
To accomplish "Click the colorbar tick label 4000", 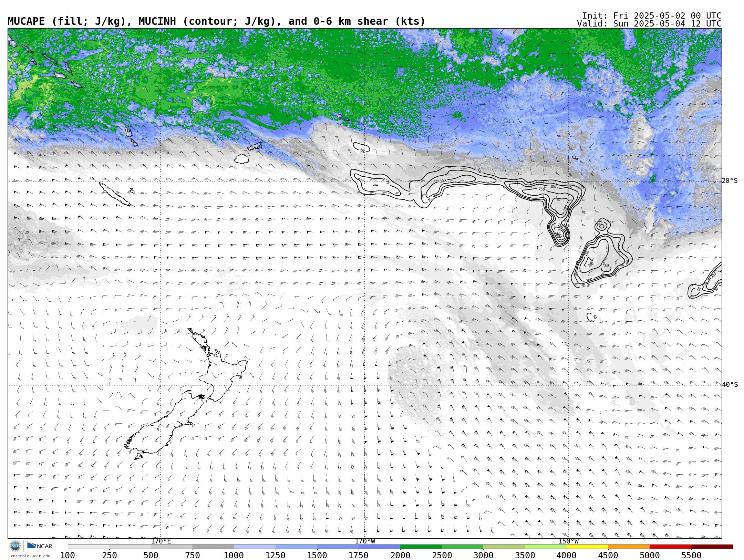I will pos(567,556).
